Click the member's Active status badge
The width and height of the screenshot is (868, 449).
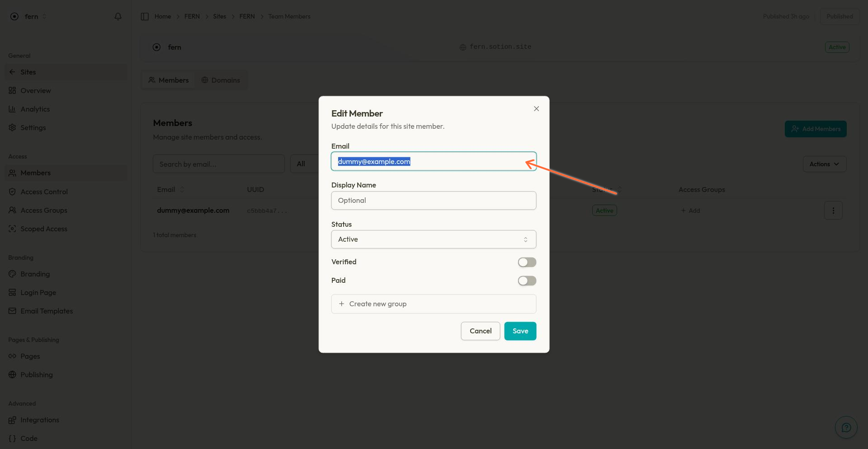tap(604, 210)
